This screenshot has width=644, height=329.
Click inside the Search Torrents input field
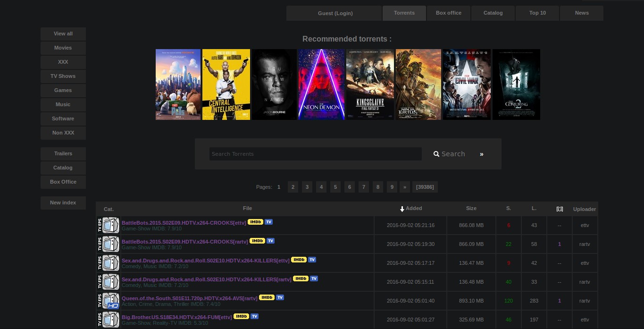pyautogui.click(x=315, y=154)
